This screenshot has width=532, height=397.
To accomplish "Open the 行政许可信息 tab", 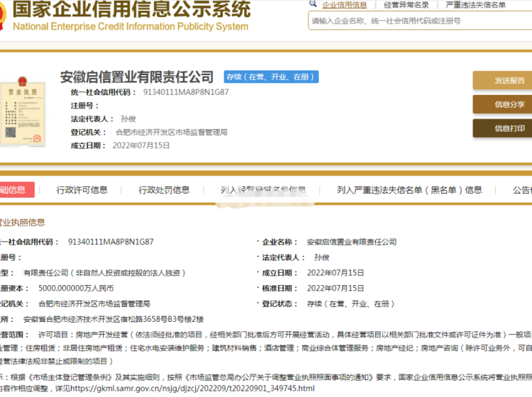I will click(82, 190).
